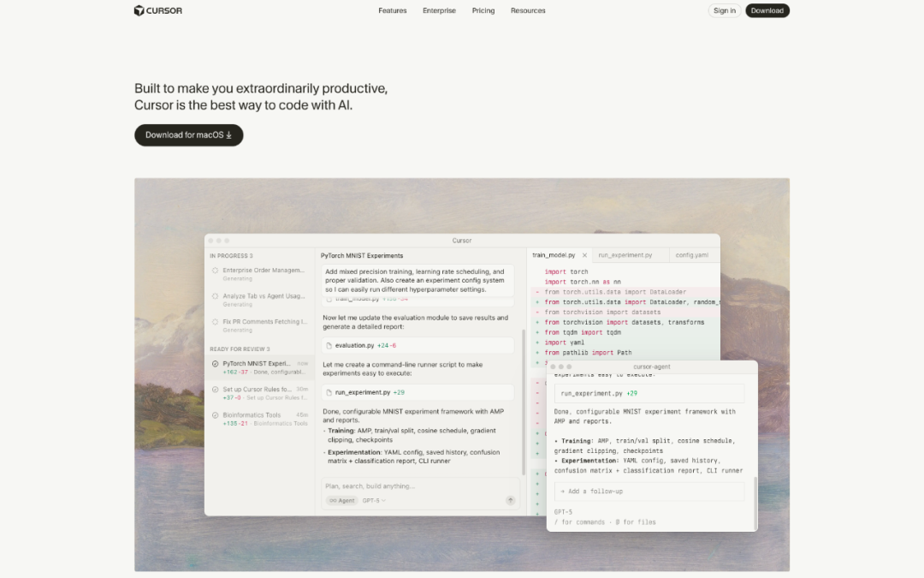Click the Training bullet in chat summary
Viewport: 924px width, 578px height.
pos(412,435)
